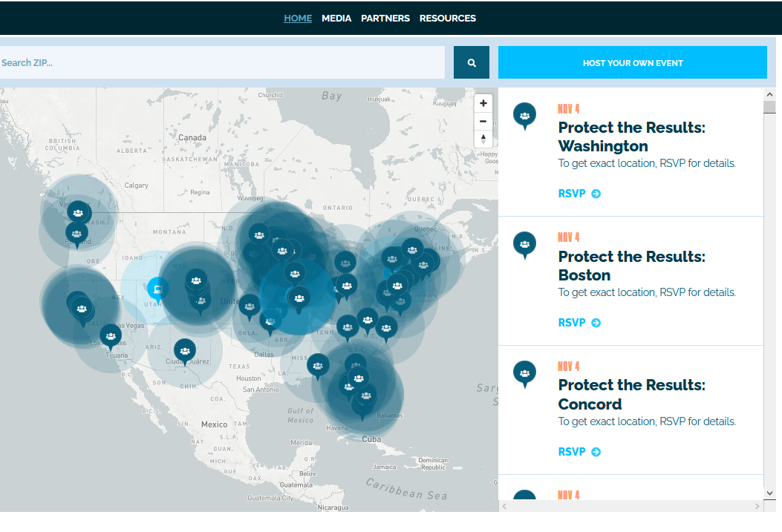This screenshot has width=782, height=532.
Task: Click the Washington event pin icon
Action: 524,116
